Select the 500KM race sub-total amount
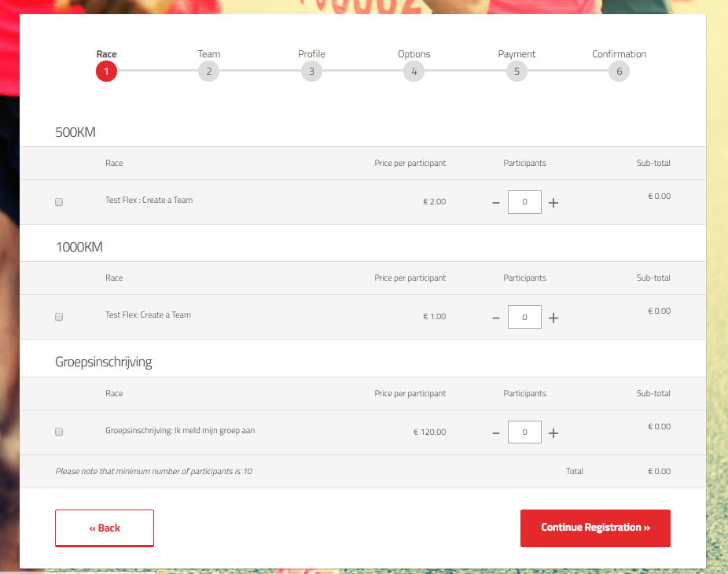 tap(660, 196)
